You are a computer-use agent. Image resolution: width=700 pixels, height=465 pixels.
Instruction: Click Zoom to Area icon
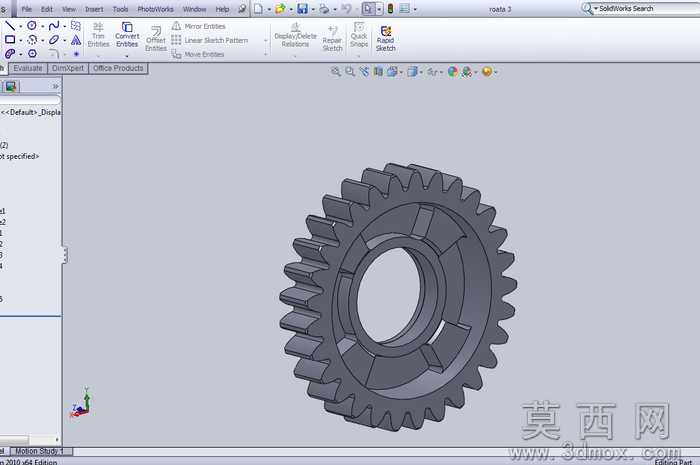350,71
